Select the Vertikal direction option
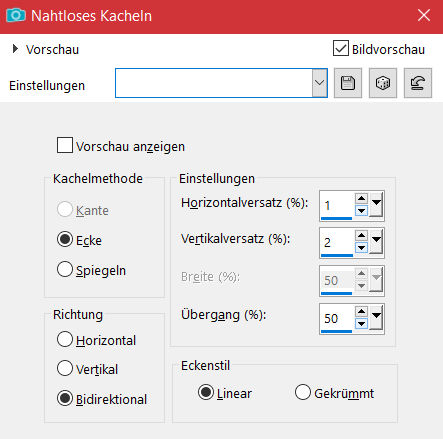The image size is (443, 439). click(65, 368)
